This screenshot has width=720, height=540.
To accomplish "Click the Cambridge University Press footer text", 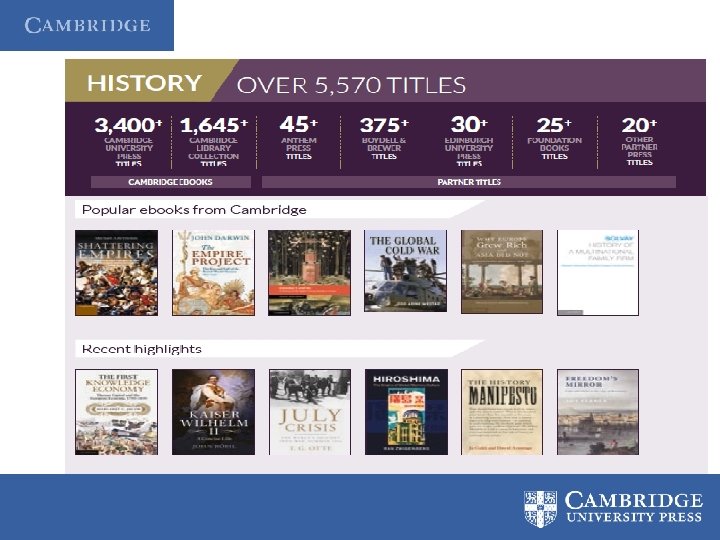I will (634, 507).
